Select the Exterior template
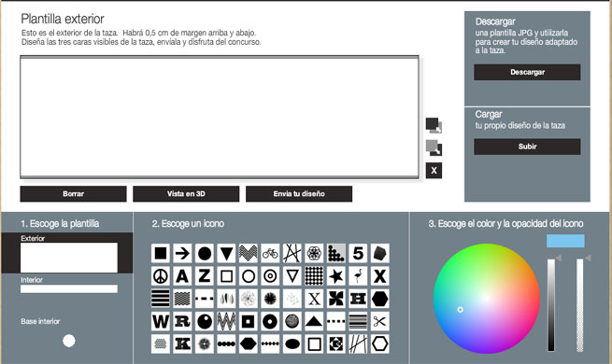This screenshot has height=364, width=612. (x=69, y=258)
